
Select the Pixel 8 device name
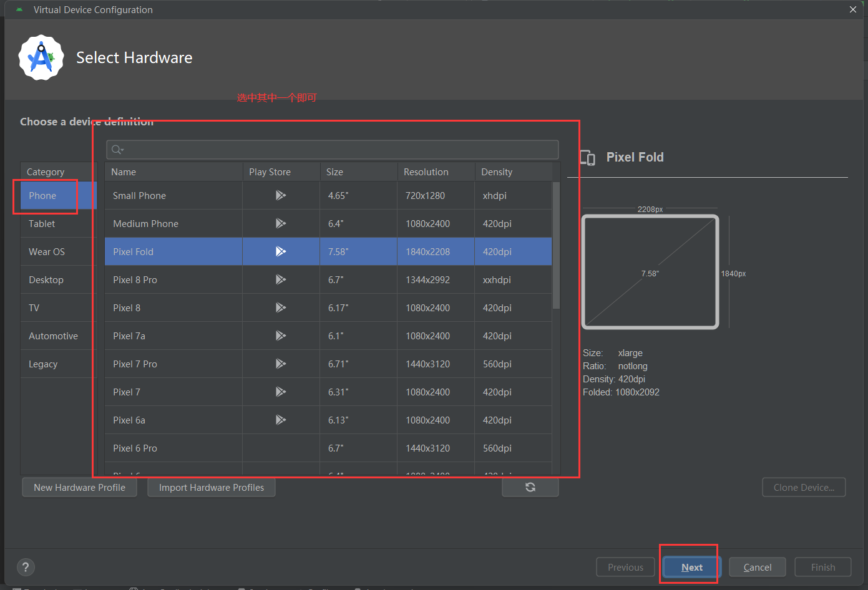tap(127, 307)
